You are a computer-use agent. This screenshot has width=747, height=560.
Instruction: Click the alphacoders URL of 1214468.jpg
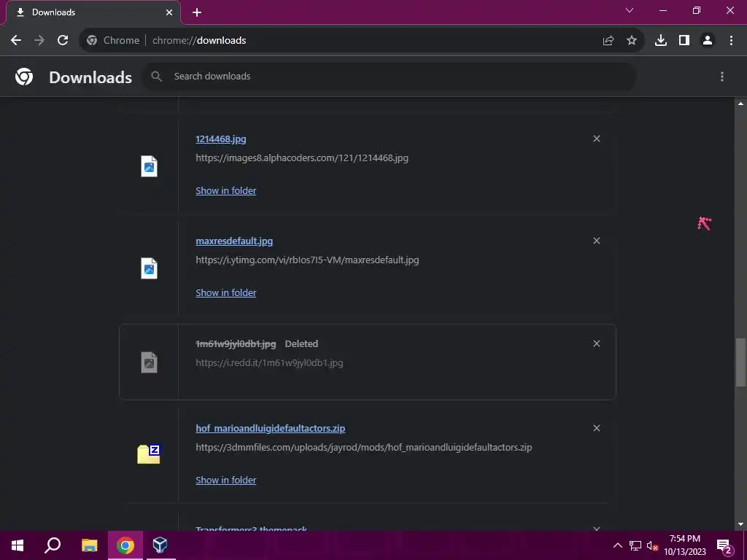302,157
